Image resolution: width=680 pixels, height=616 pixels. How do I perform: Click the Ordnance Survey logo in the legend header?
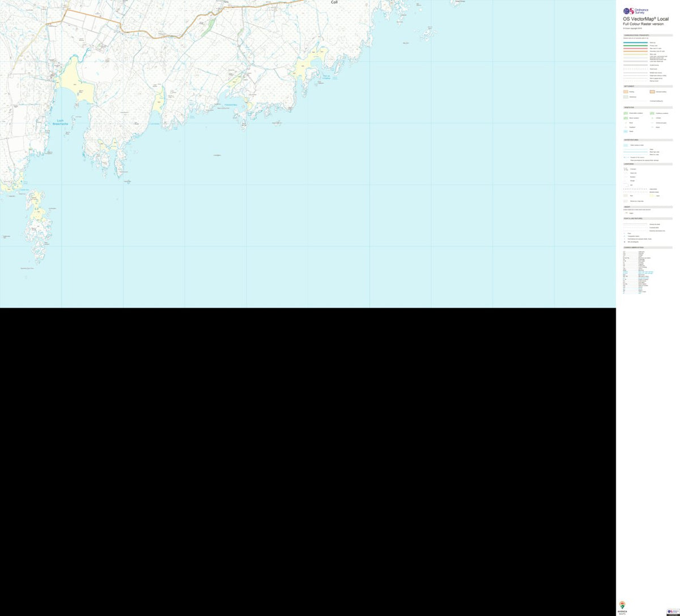pos(636,11)
